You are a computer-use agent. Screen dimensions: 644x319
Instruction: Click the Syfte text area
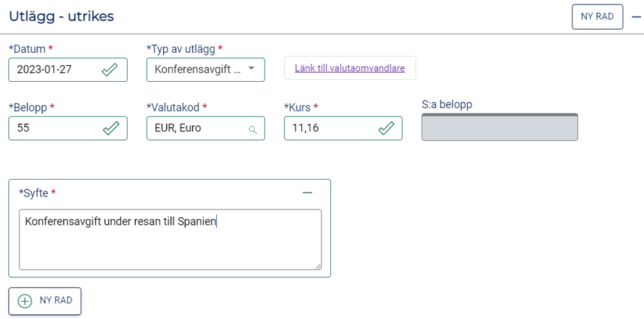tap(170, 240)
